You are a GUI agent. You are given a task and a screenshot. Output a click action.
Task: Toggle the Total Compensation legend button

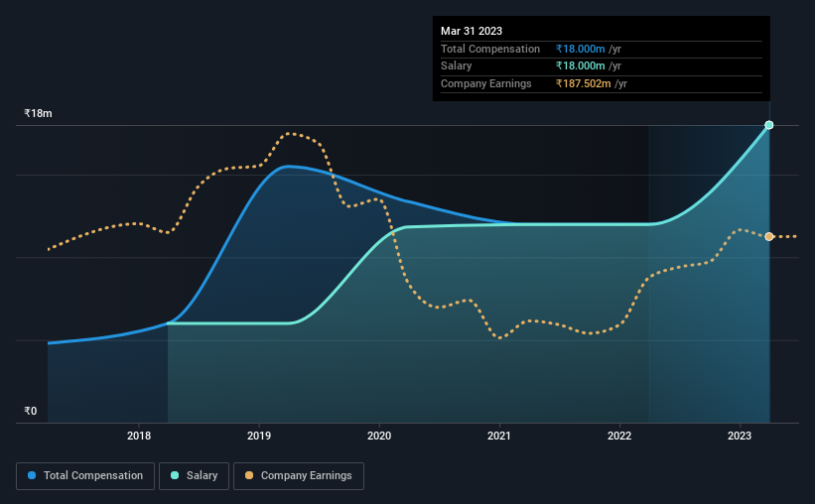pos(85,476)
